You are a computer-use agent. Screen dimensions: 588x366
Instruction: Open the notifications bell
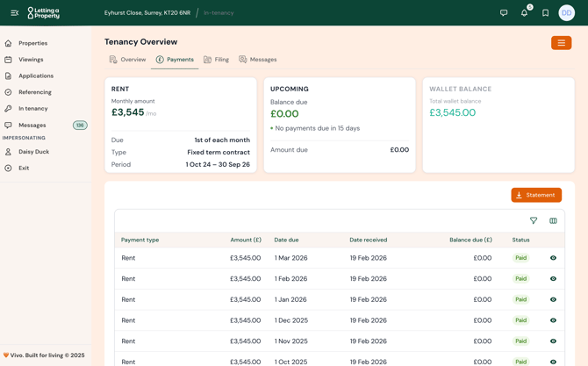click(525, 13)
